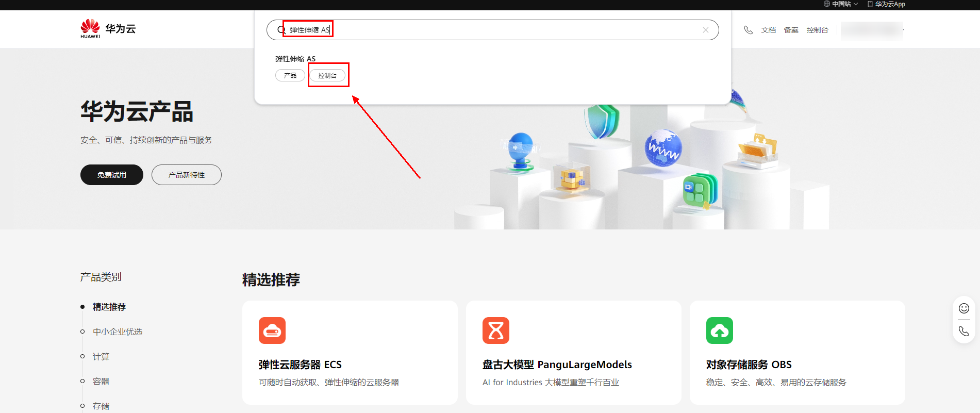Select 中小企业优选 product category
This screenshot has height=413, width=980.
(x=118, y=332)
